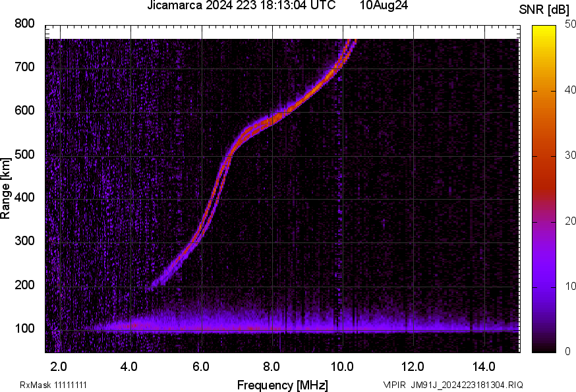Click frequency axis tick 14.0
576x392 pixels.
point(484,366)
